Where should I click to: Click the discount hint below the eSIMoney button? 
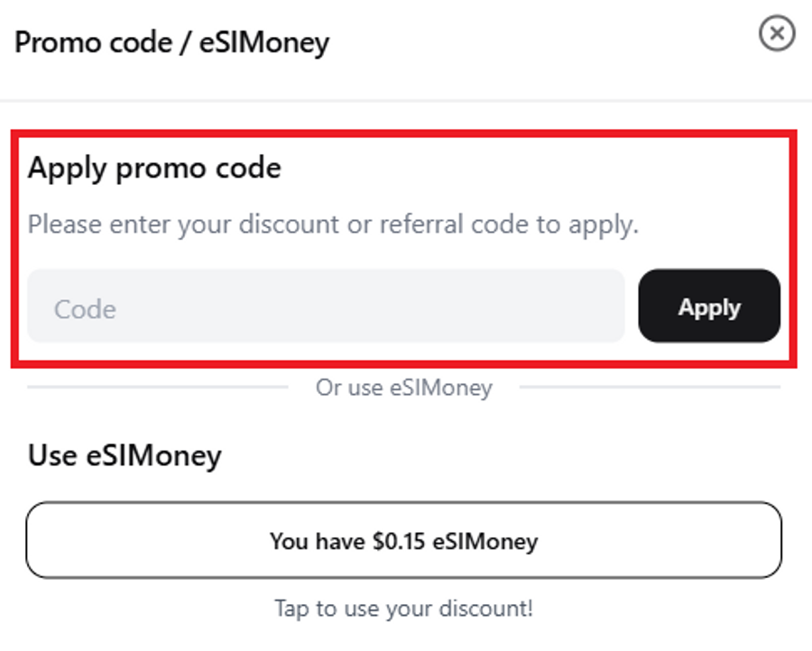[x=403, y=609]
